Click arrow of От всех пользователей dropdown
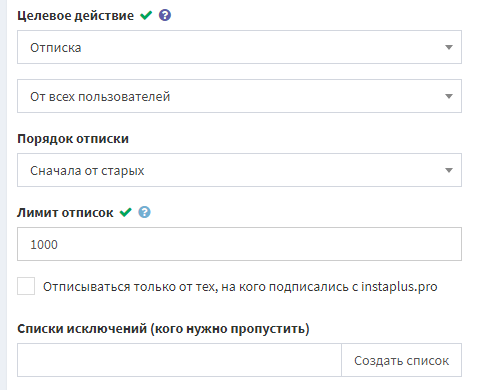 [449, 96]
